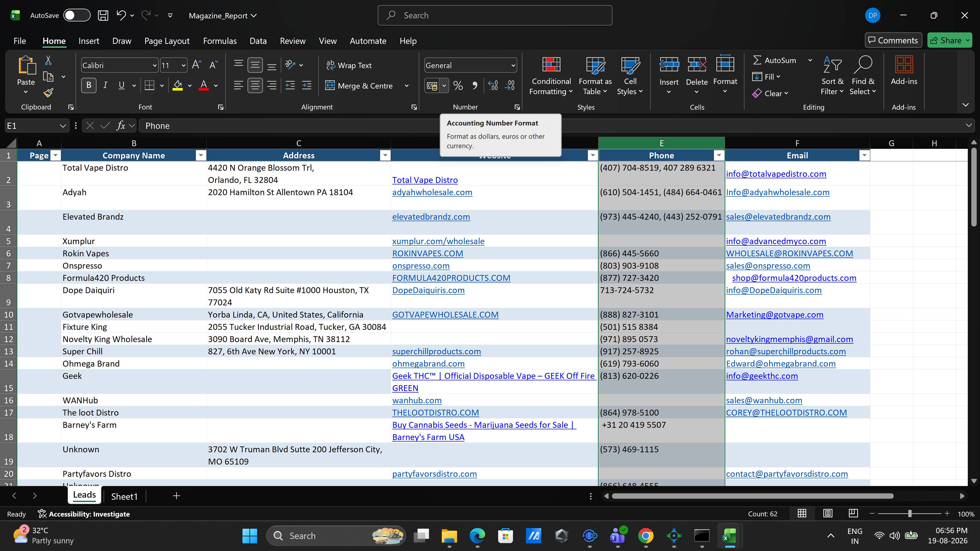The height and width of the screenshot is (551, 980).
Task: Open the Company Name filter dropdown
Action: click(x=201, y=156)
